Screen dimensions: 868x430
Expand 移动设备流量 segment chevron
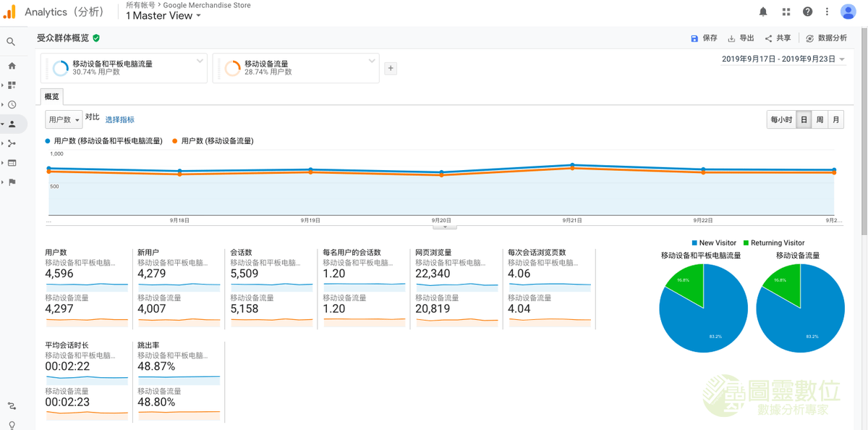372,61
